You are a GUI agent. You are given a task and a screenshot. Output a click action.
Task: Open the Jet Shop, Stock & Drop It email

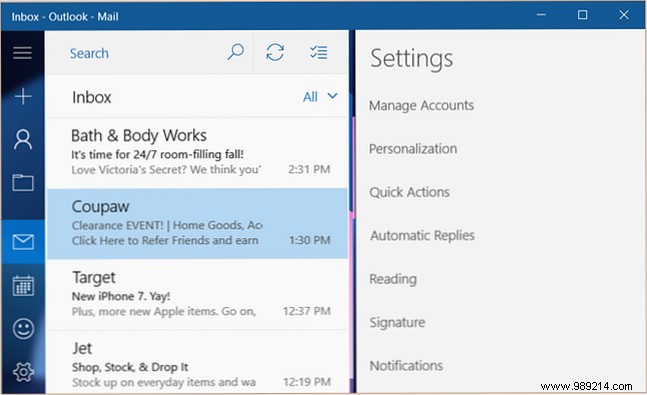click(x=197, y=362)
